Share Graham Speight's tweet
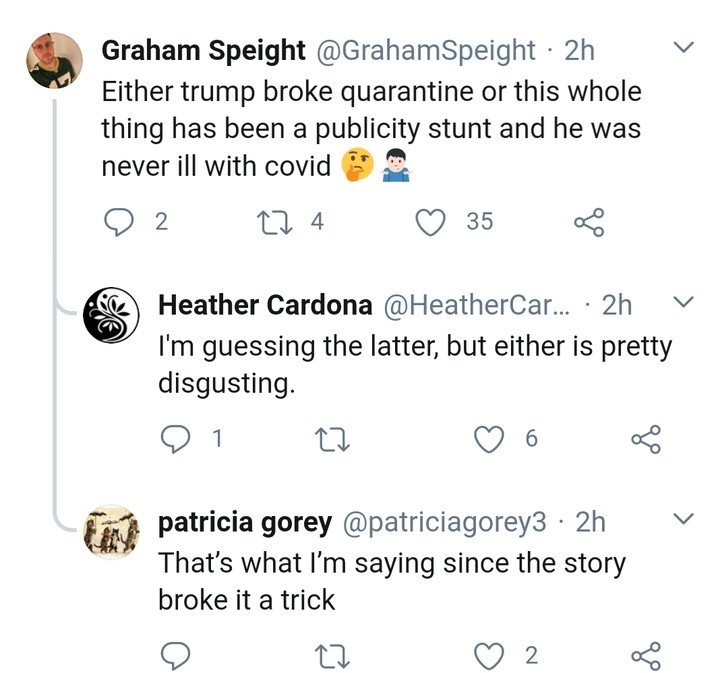The width and height of the screenshot is (720, 673). pyautogui.click(x=588, y=222)
